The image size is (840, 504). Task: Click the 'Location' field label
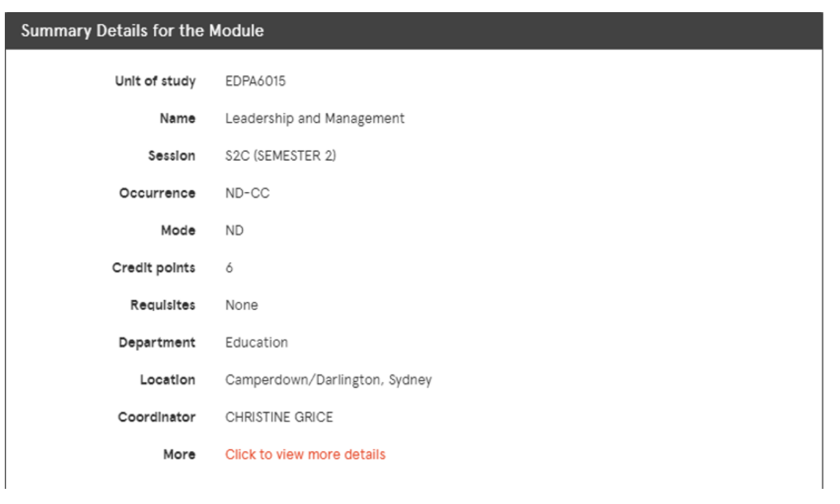pos(168,380)
